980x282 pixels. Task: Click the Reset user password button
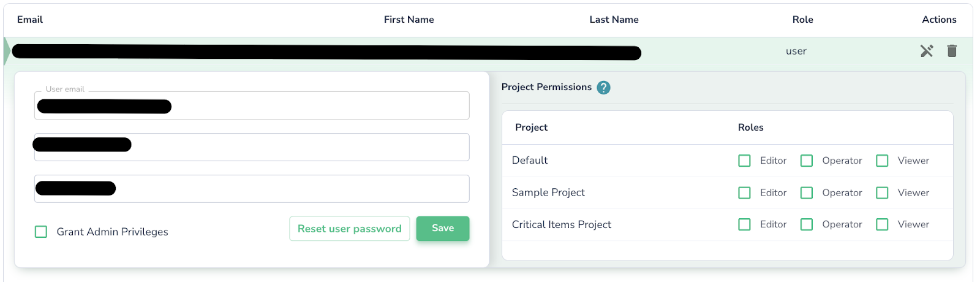point(350,229)
